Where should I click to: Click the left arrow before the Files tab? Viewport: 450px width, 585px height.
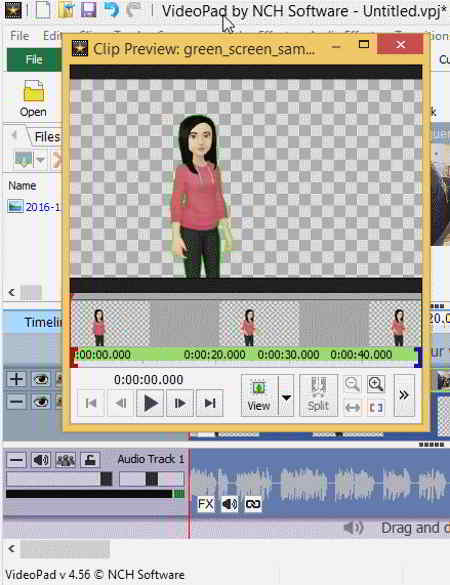tap(14, 135)
